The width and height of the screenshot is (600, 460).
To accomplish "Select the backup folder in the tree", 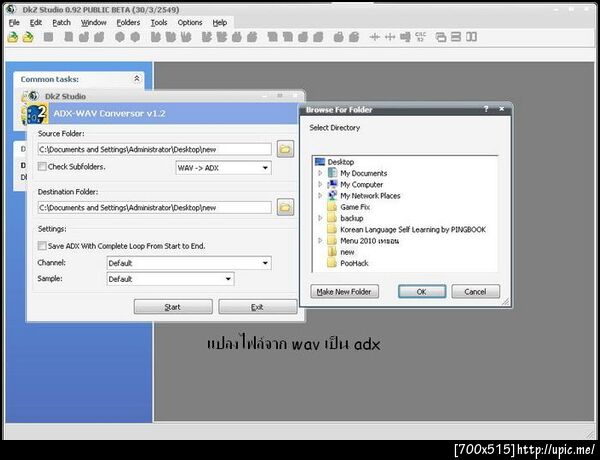I will (352, 218).
